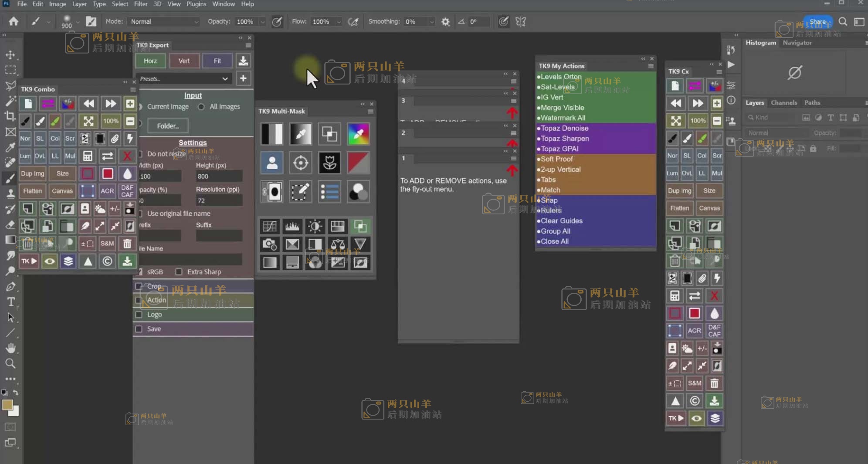This screenshot has width=868, height=464.
Task: Select the Horizontal Type tool
Action: (x=10, y=302)
